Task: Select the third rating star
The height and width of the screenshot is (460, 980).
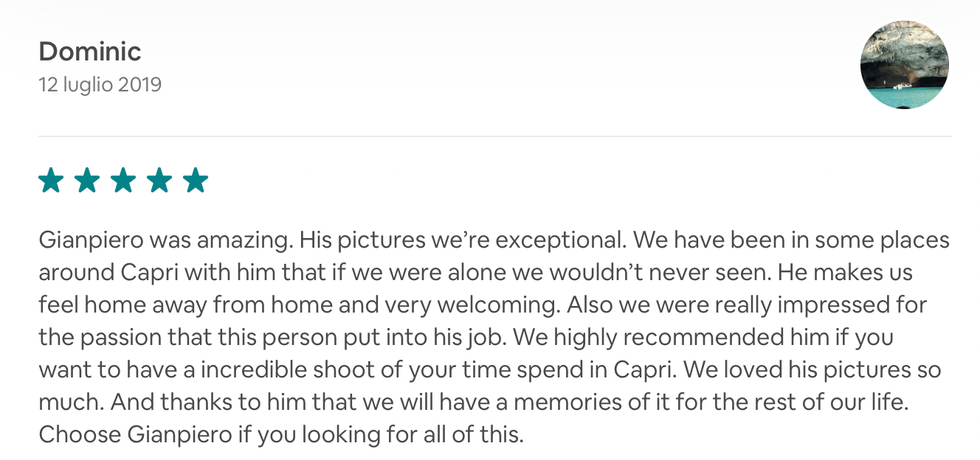Action: (123, 180)
